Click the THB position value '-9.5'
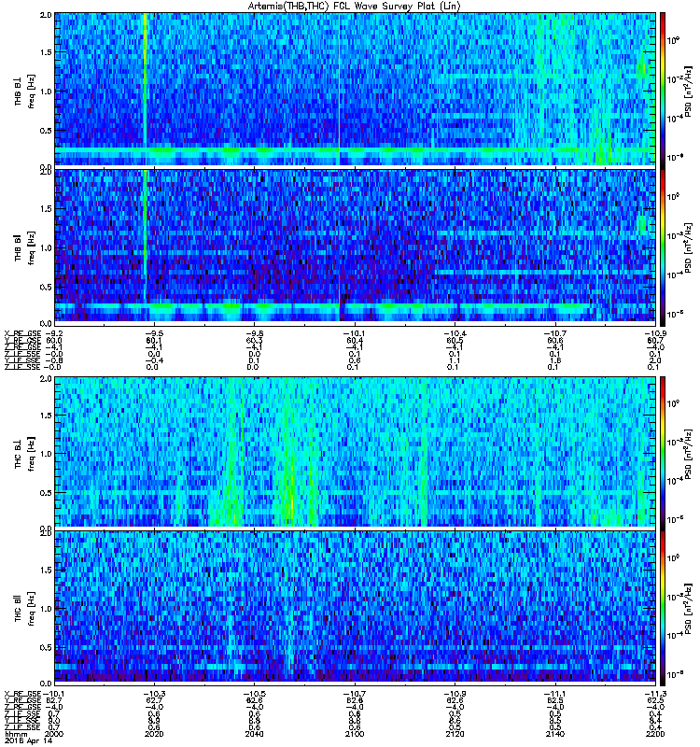This screenshot has height=747, width=700. point(154,333)
